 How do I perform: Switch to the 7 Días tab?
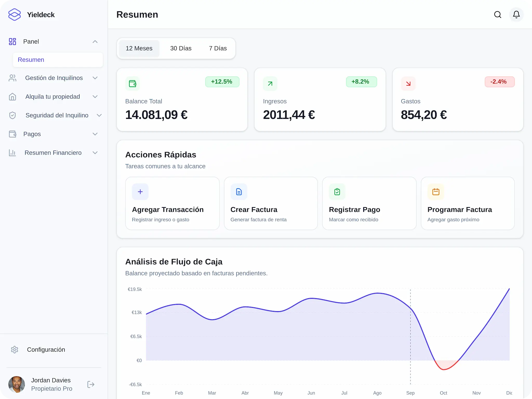pos(218,48)
